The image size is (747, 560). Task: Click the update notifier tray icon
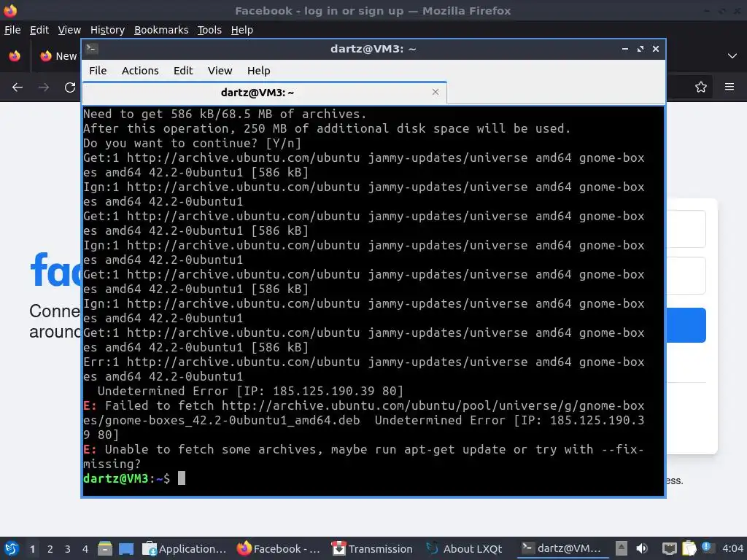(x=707, y=548)
